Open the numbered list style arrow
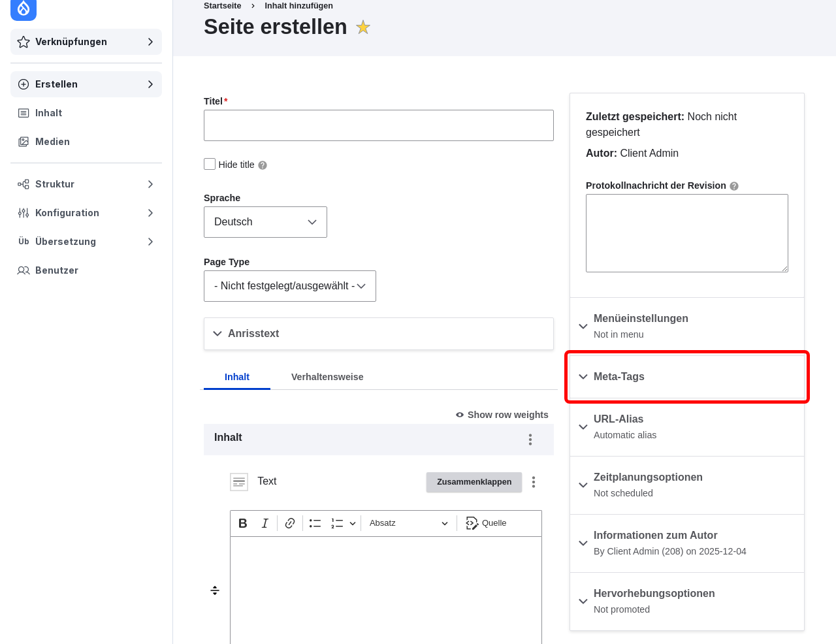 tap(353, 523)
